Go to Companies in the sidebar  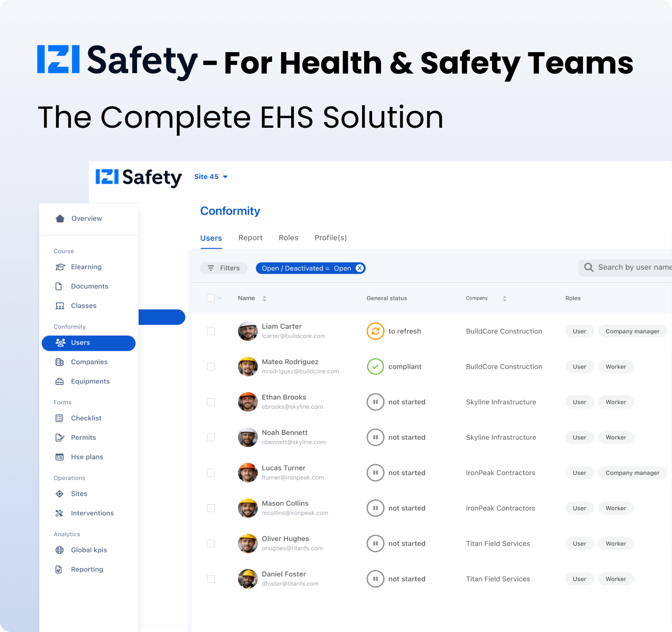pos(89,362)
